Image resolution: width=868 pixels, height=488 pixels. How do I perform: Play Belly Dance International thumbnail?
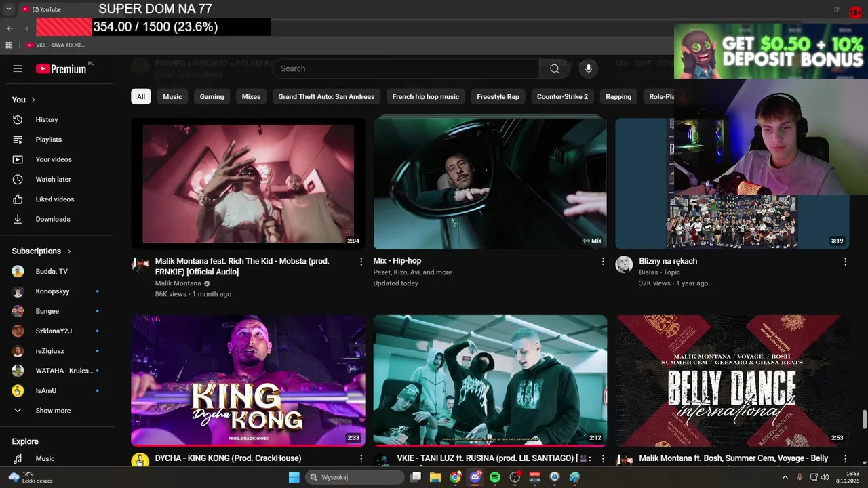(732, 380)
